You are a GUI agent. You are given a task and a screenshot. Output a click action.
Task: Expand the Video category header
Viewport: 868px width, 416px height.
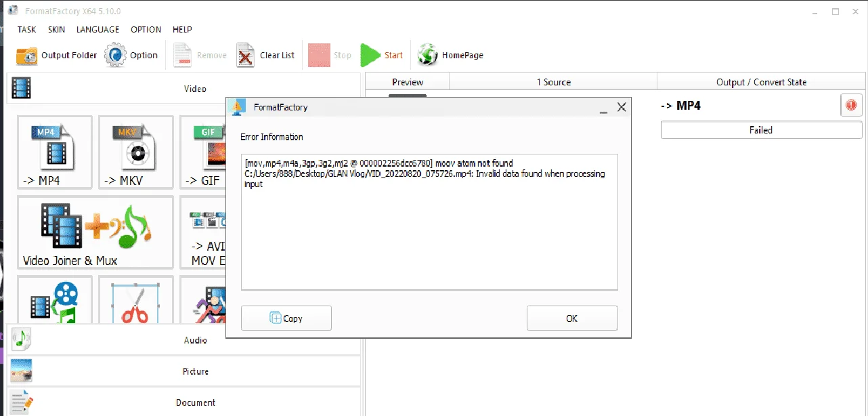point(183,89)
